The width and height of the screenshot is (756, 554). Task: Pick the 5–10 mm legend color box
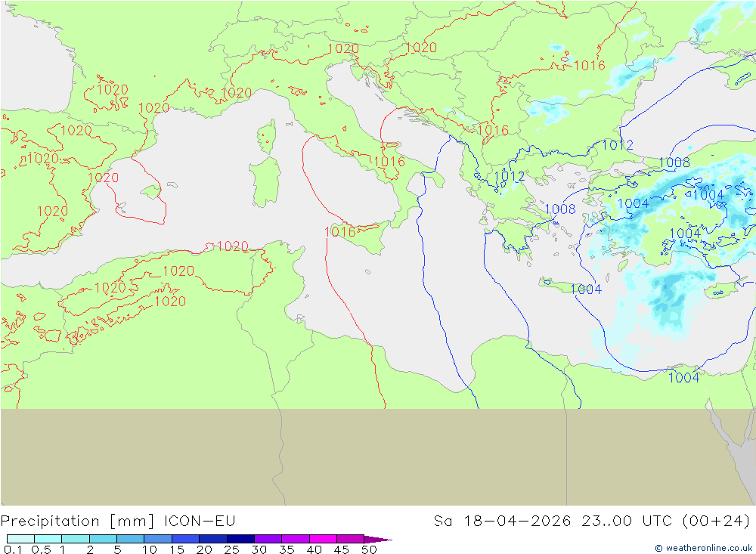(131, 539)
